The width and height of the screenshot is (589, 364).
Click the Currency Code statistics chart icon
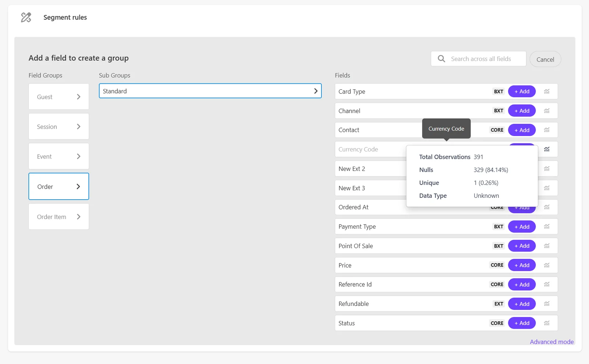pyautogui.click(x=547, y=149)
